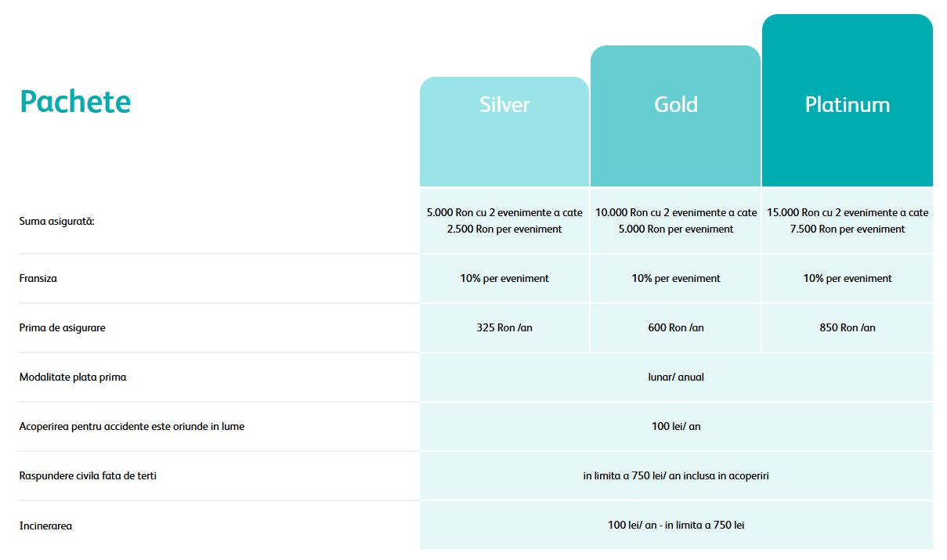Click the Modalitate plata prima label
This screenshot has height=560, width=947.
pos(72,378)
